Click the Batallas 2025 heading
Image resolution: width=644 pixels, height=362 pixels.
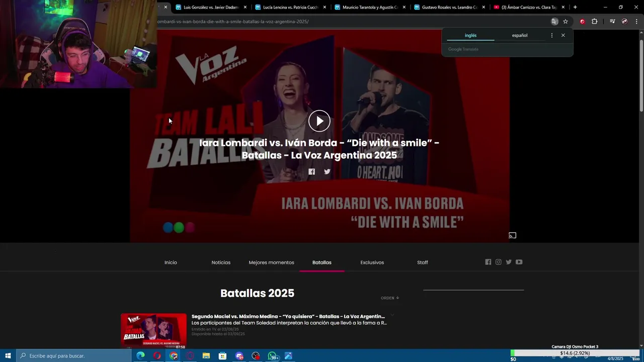pyautogui.click(x=257, y=293)
